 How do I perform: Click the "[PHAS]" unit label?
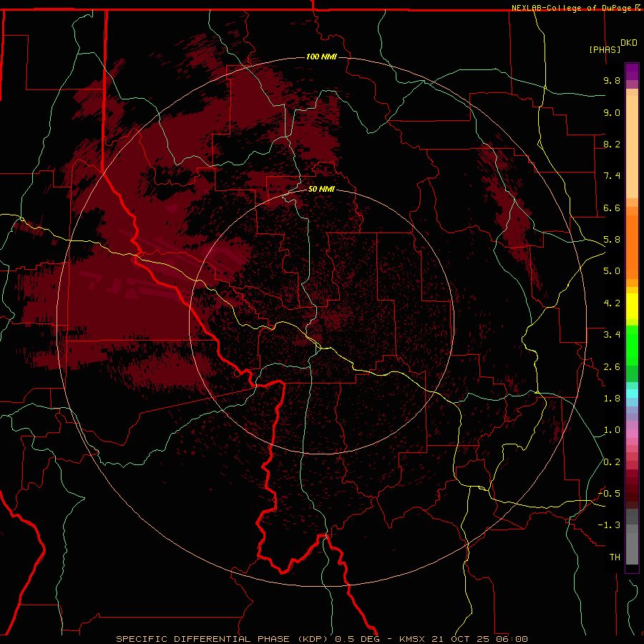(605, 49)
